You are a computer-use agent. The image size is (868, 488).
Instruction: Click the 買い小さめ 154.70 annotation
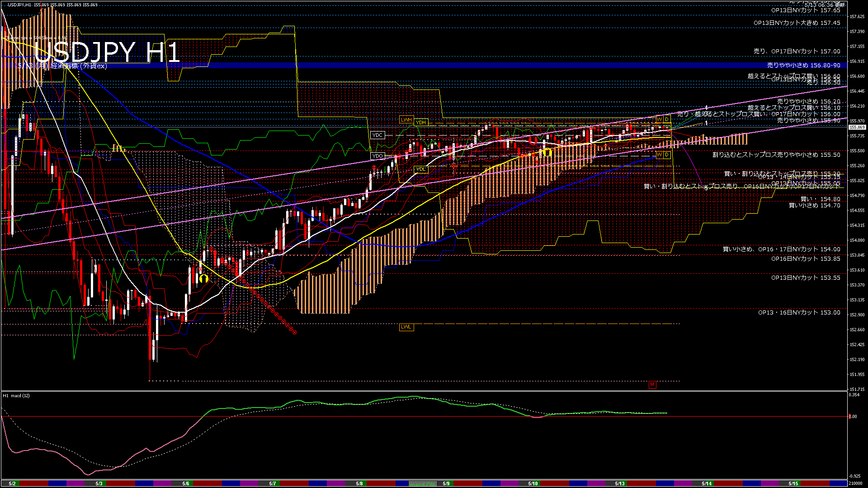pyautogui.click(x=814, y=205)
